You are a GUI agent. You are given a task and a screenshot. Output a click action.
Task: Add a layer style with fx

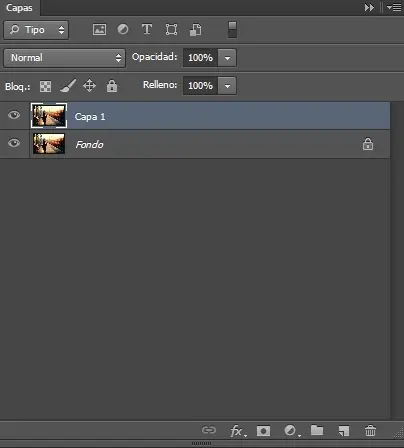[238, 431]
